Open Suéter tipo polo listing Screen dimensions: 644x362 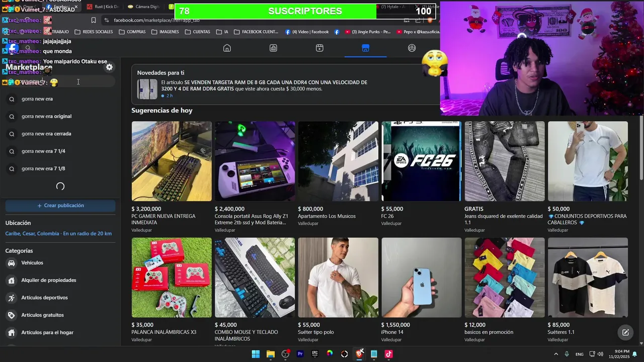tap(338, 278)
